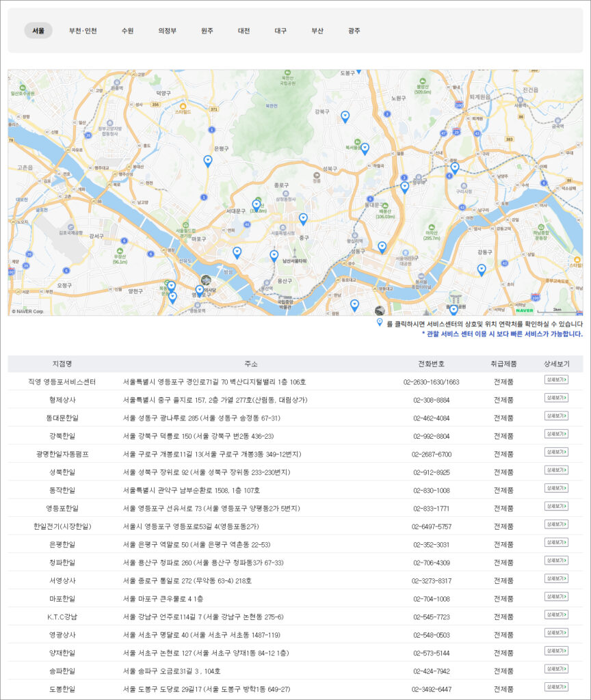The width and height of the screenshot is (591, 700).
Task: Switch to the 대전 region tab
Action: (x=244, y=31)
